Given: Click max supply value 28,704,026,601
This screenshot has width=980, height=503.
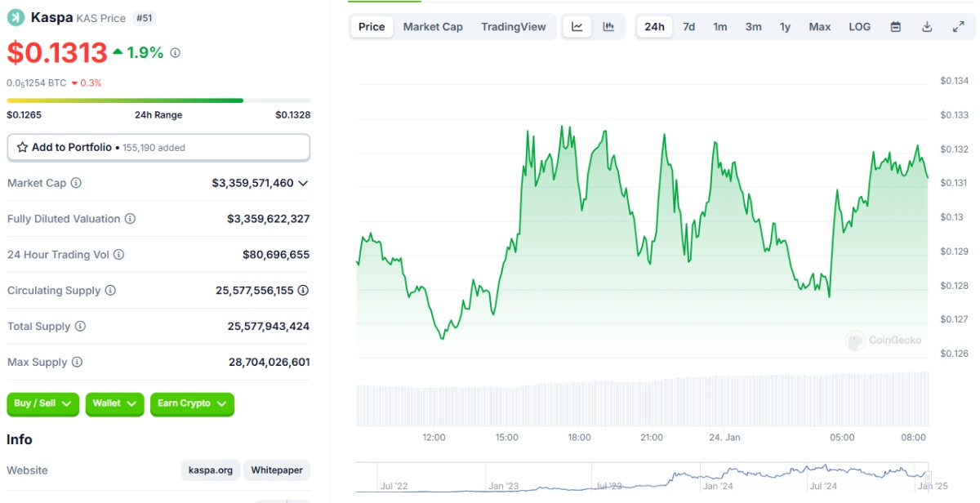Looking at the screenshot, I should [x=269, y=363].
